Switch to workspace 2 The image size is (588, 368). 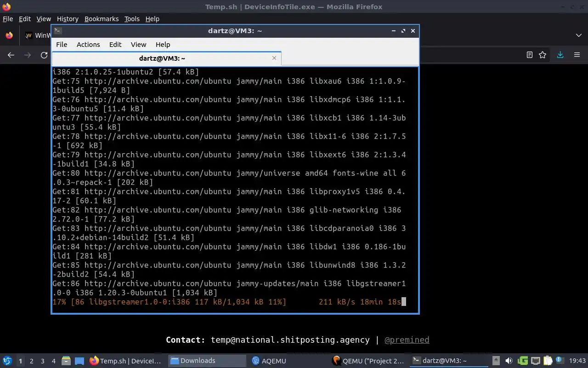[31, 361]
